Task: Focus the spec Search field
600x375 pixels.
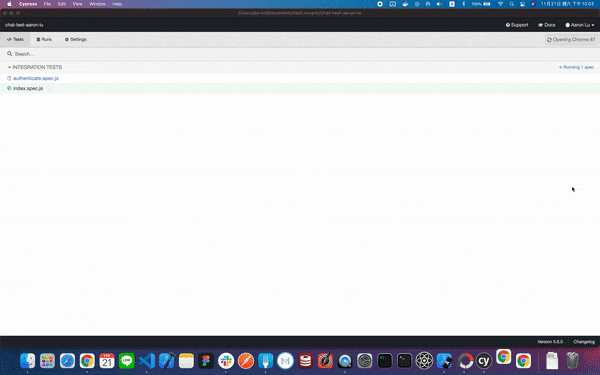Action: click(x=300, y=54)
